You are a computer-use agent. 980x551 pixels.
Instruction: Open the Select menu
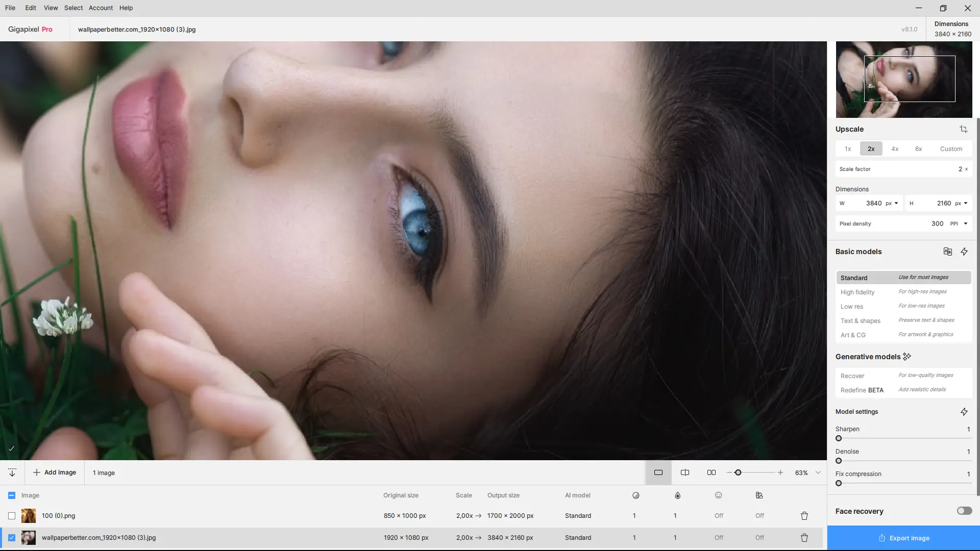pos(73,8)
